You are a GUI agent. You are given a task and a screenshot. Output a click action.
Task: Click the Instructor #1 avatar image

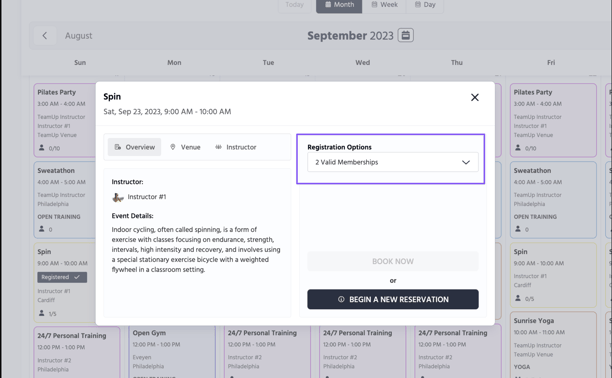[117, 197]
